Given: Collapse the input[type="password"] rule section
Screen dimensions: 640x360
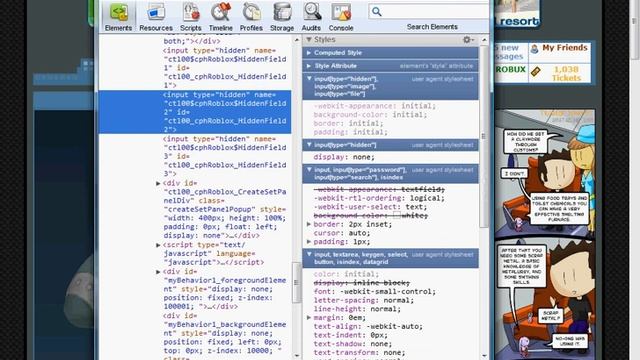Looking at the screenshot, I should click(309, 169).
